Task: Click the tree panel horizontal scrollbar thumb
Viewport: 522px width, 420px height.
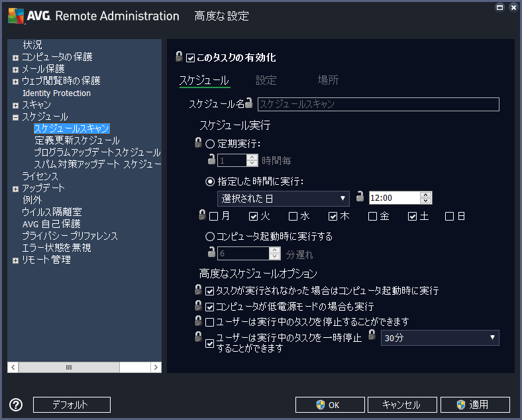Action: (x=69, y=367)
